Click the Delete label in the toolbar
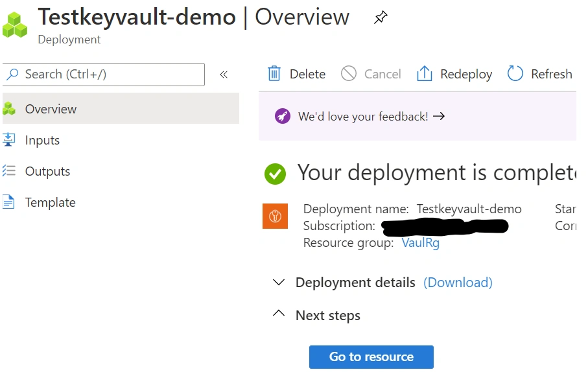Screen dimensions: 588x372 pos(307,75)
